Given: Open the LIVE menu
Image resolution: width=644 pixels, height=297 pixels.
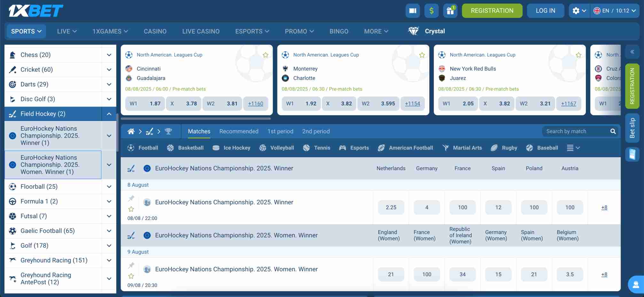Looking at the screenshot, I should click(67, 31).
